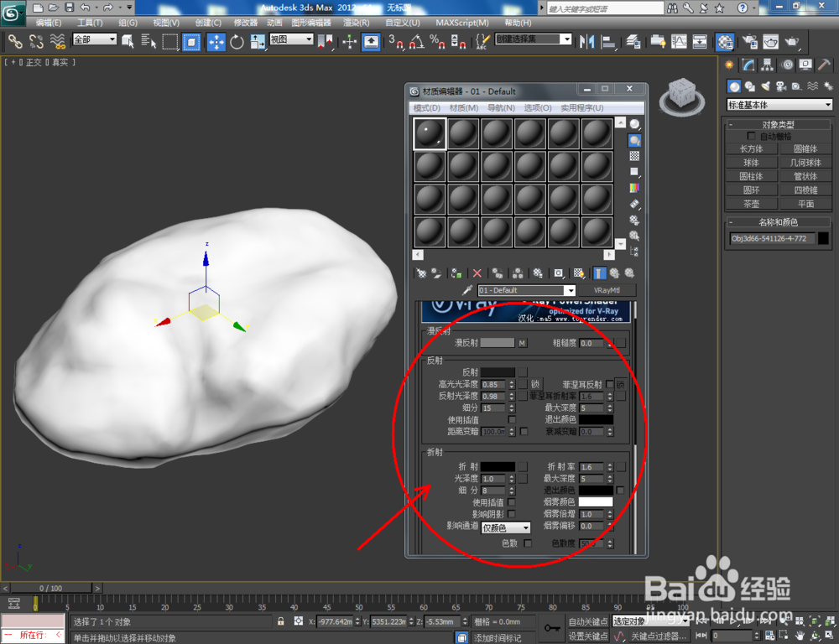
Task: Click the 设置关键点 set key button
Action: coord(587,636)
